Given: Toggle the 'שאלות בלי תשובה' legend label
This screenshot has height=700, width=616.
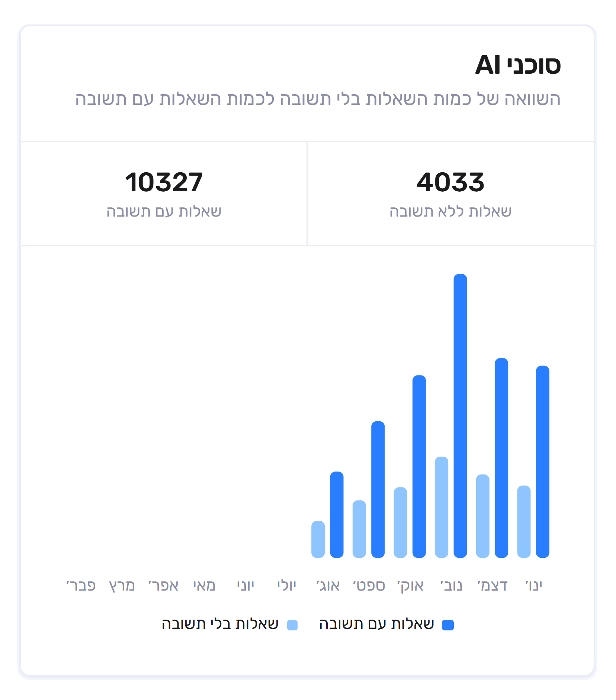Looking at the screenshot, I should (x=220, y=624).
